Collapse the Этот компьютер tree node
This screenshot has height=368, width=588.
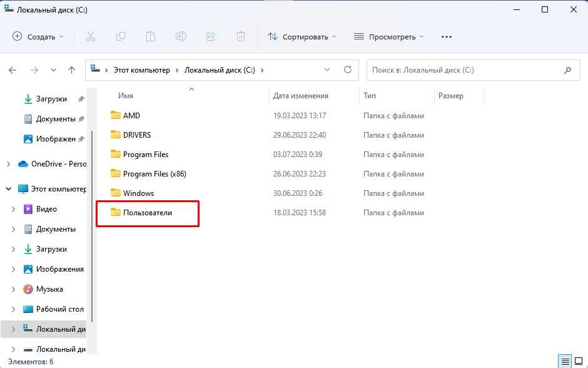[x=8, y=188]
